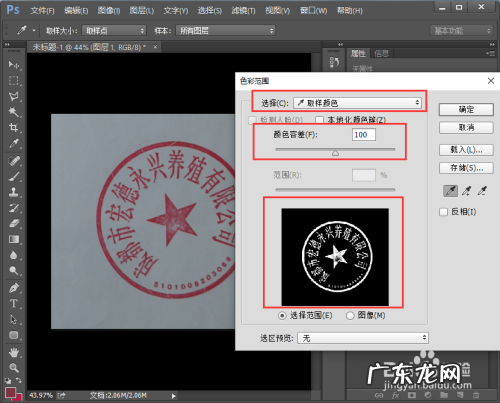Select the Rounded Rectangle shape tool
This screenshot has width=500, height=403.
coord(14,335)
